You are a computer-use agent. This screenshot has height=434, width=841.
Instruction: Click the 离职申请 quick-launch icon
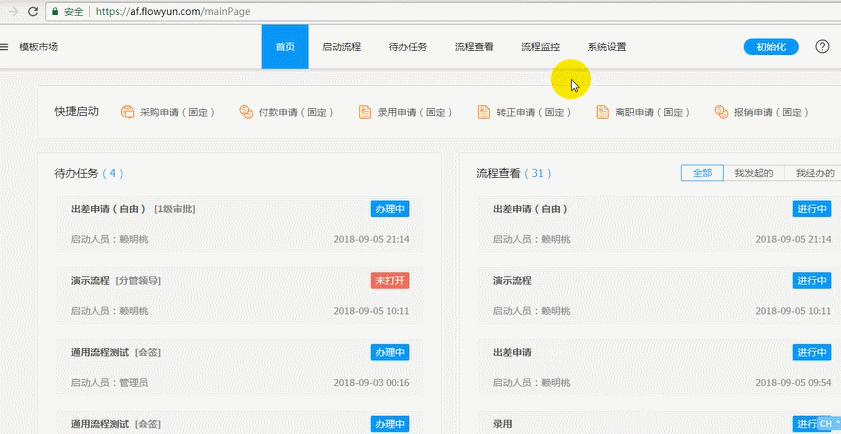pos(602,112)
